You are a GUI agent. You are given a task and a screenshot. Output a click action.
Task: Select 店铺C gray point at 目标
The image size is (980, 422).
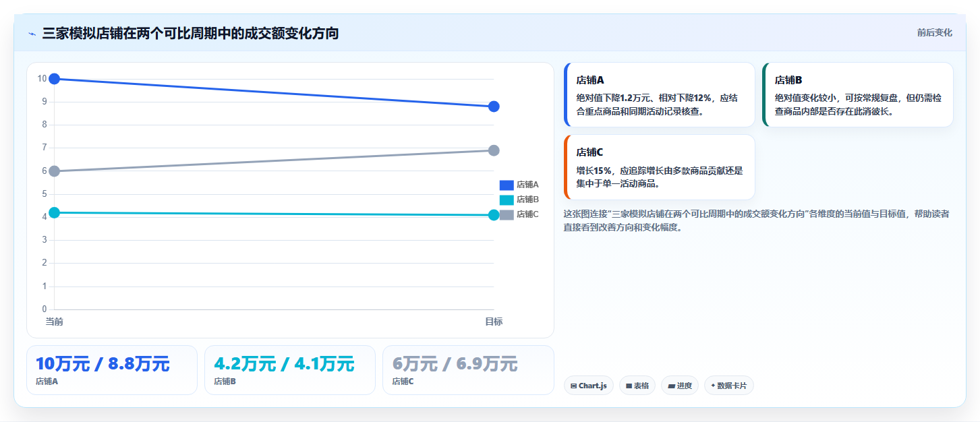494,150
